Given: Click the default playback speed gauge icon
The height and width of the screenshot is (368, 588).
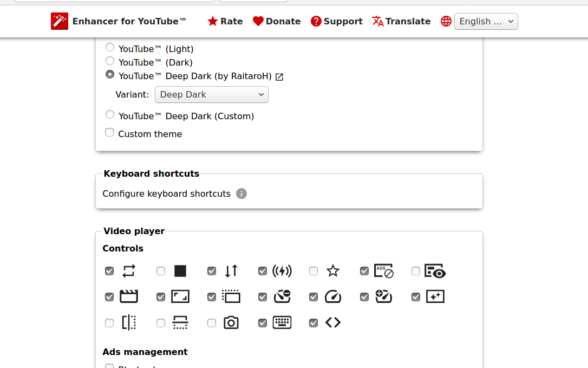Looking at the screenshot, I should (x=333, y=296).
